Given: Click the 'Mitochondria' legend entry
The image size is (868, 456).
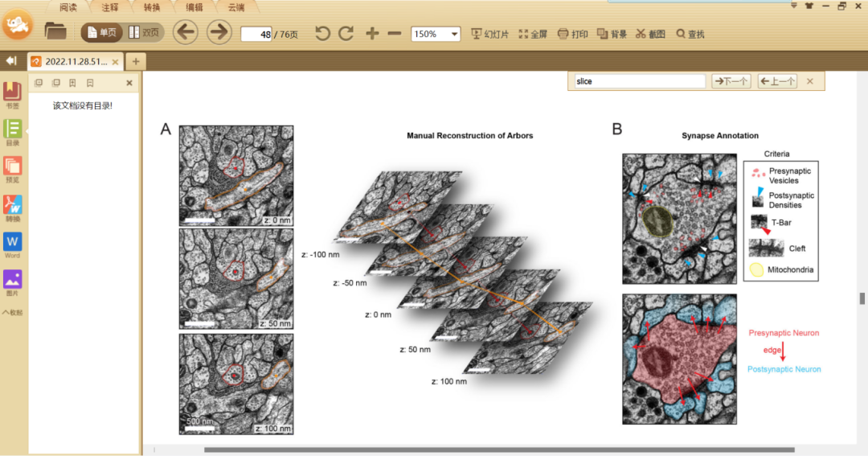Looking at the screenshot, I should pyautogui.click(x=782, y=270).
